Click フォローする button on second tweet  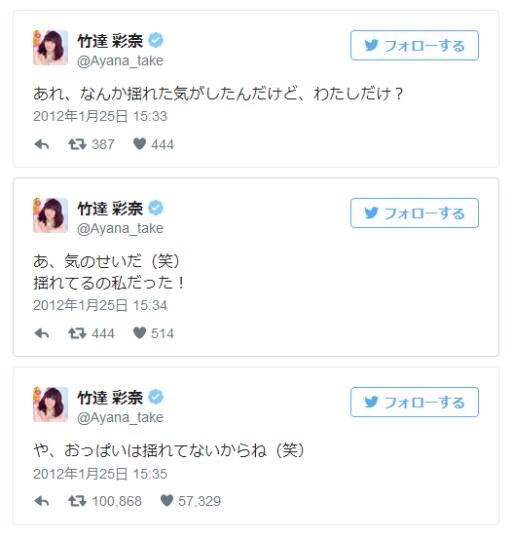(415, 213)
